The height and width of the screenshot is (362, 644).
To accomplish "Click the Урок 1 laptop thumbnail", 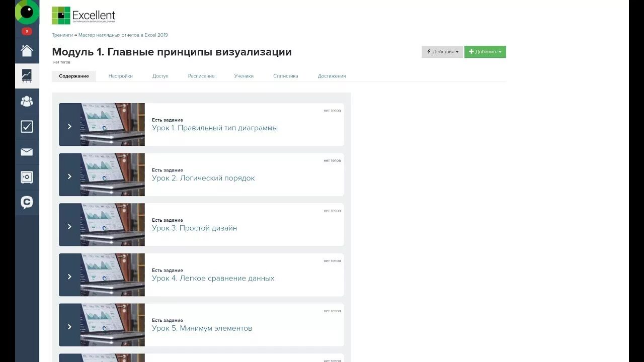I will [x=113, y=125].
